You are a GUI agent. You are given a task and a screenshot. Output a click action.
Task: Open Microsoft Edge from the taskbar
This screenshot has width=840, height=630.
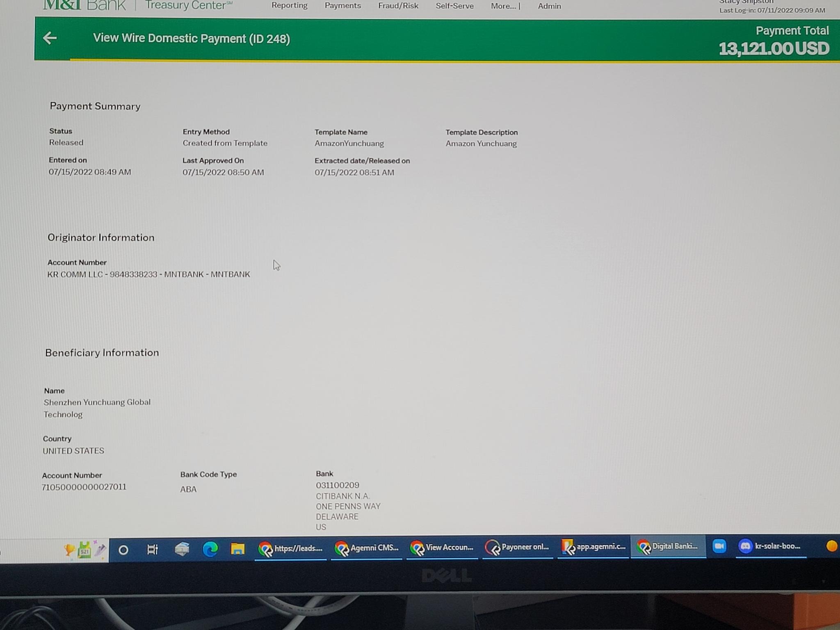210,549
